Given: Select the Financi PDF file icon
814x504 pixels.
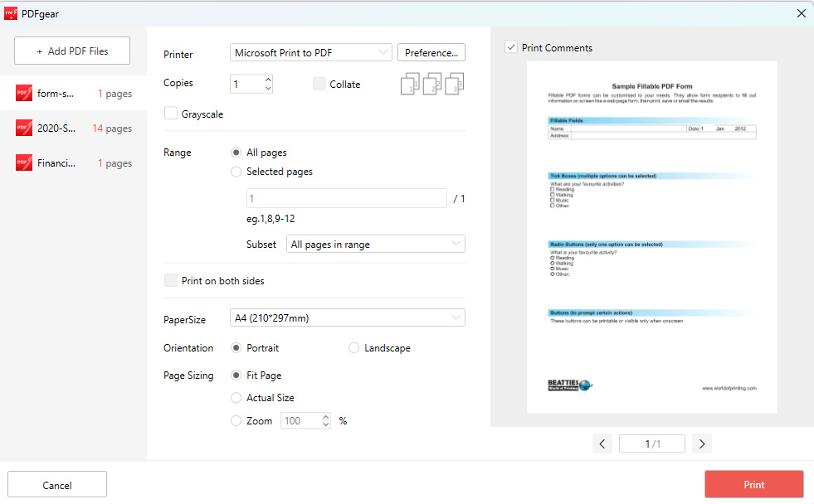Looking at the screenshot, I should 22,162.
